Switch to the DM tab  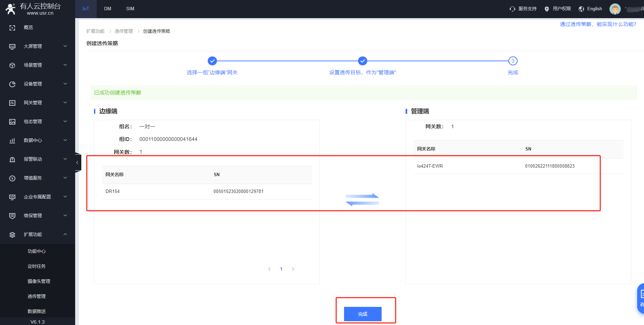[x=108, y=9]
